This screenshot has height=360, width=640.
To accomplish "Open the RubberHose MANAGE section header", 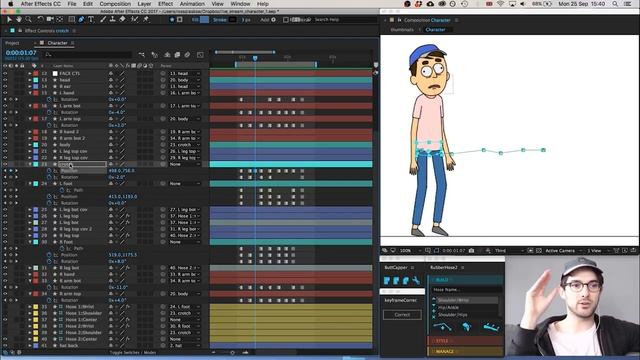I will point(465,351).
